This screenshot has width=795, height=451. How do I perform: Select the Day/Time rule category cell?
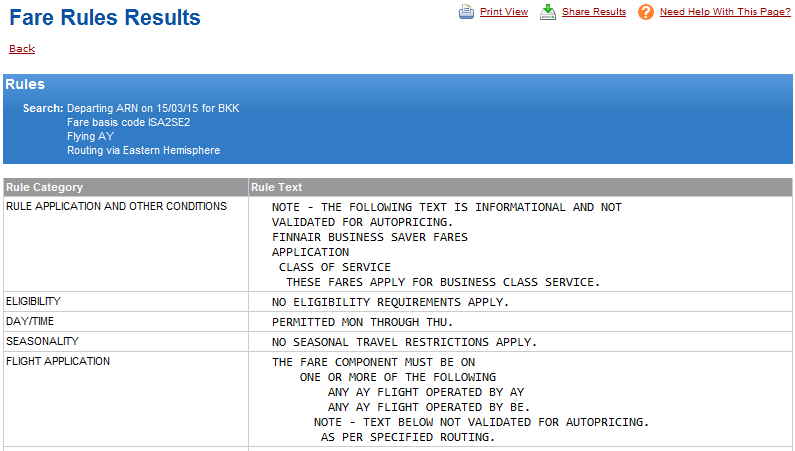click(31, 321)
